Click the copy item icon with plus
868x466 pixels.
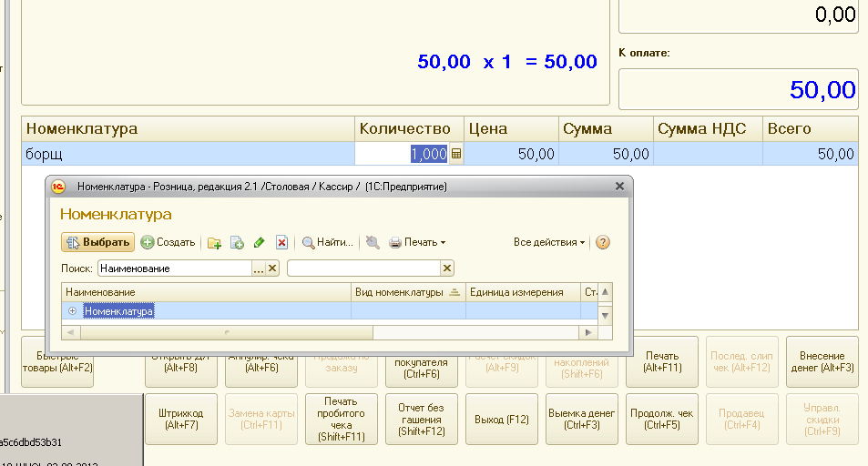point(237,243)
